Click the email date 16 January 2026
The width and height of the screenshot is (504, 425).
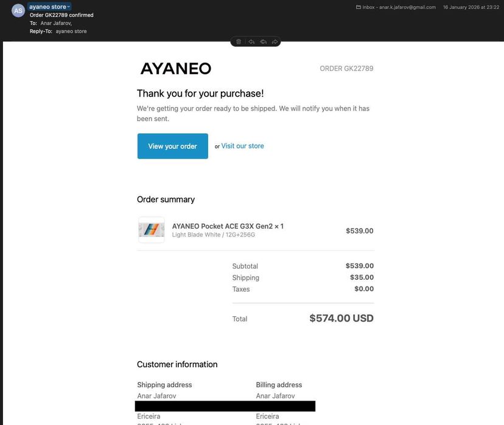[471, 7]
